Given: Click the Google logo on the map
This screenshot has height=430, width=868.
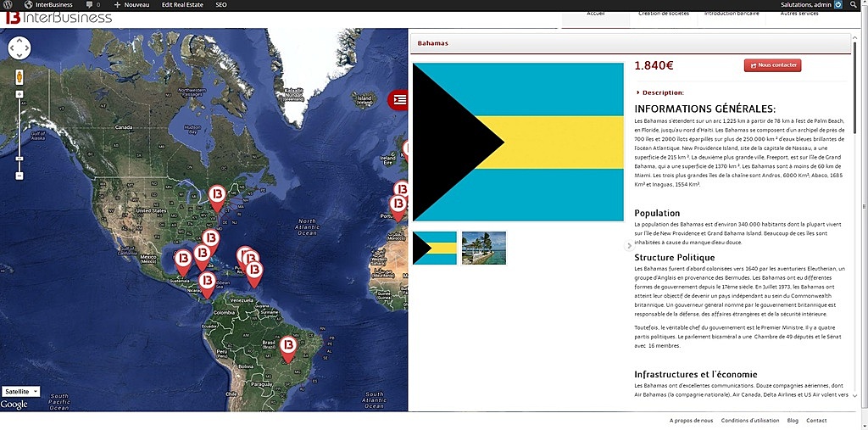Looking at the screenshot, I should tap(14, 405).
